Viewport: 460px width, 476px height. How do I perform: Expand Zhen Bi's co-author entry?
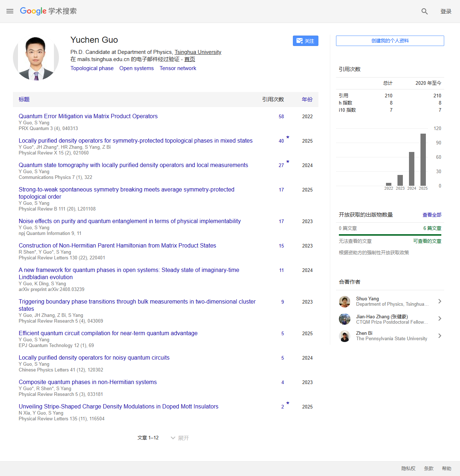pos(440,336)
